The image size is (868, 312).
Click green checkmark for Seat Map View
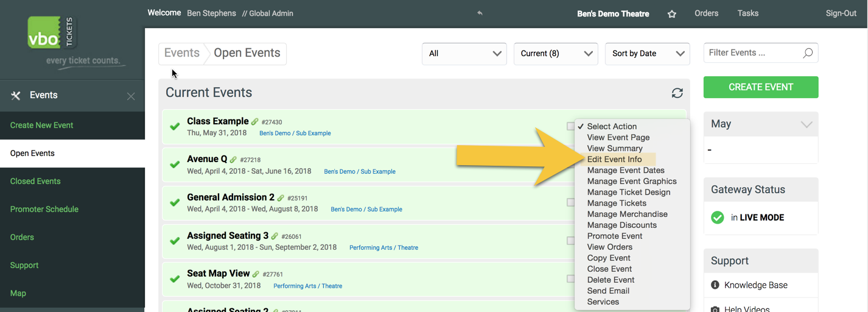coord(175,278)
